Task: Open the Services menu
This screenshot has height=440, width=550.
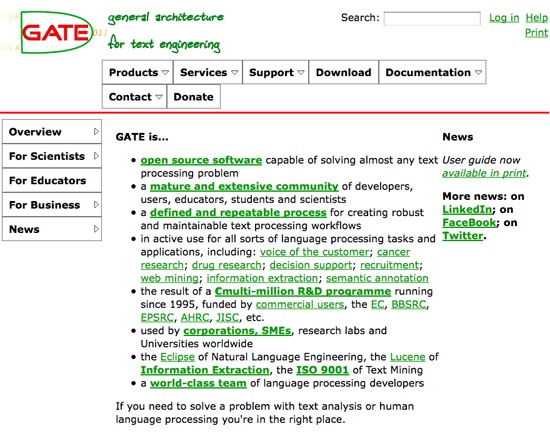Action: (x=208, y=72)
